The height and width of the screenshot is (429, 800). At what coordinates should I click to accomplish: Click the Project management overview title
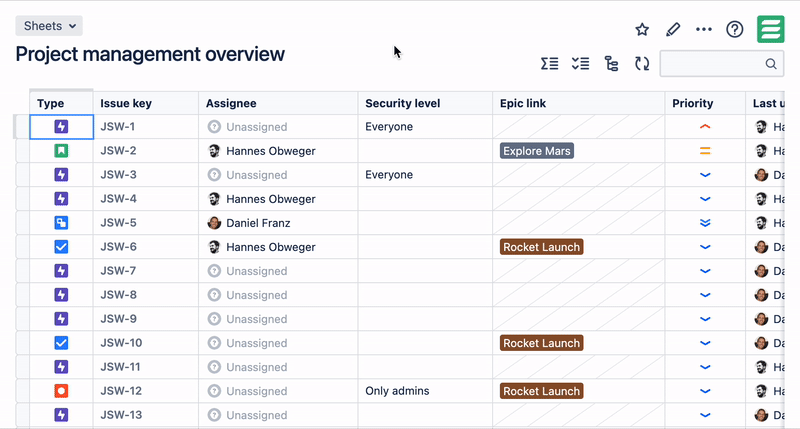(x=150, y=54)
